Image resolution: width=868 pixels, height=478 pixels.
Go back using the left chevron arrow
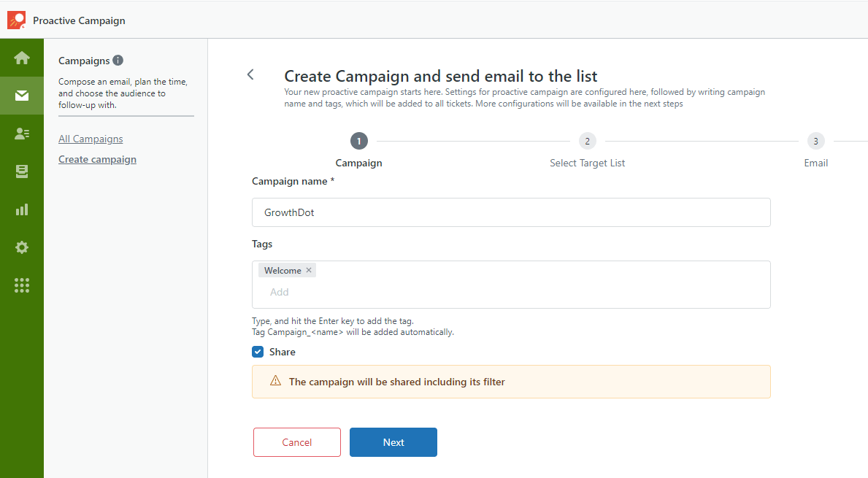[x=250, y=74]
